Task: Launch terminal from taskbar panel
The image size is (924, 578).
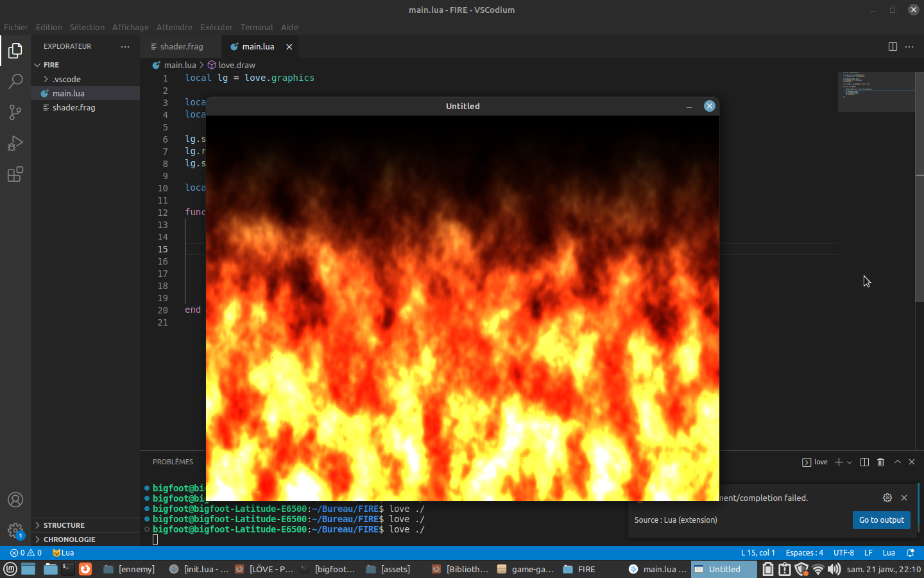Action: 67,569
